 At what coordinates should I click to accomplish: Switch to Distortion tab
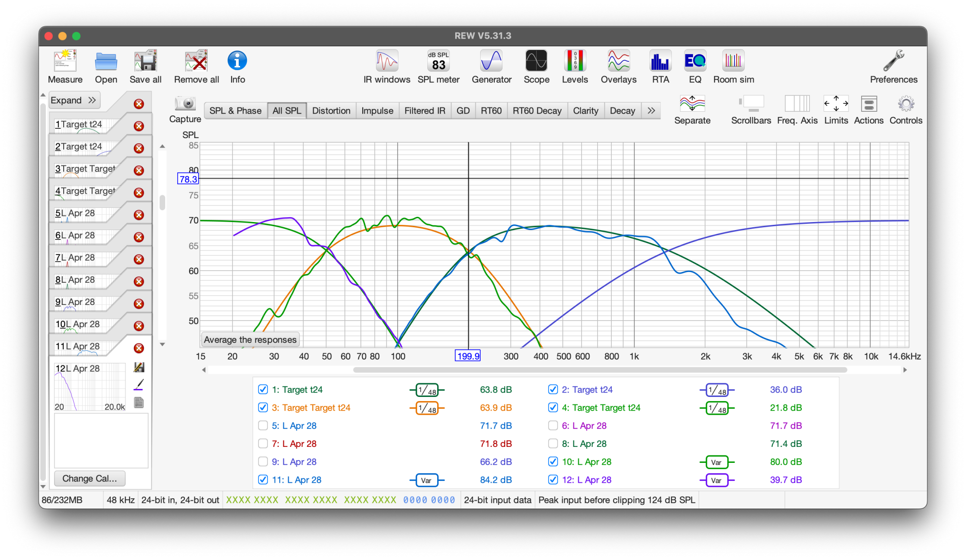[331, 110]
